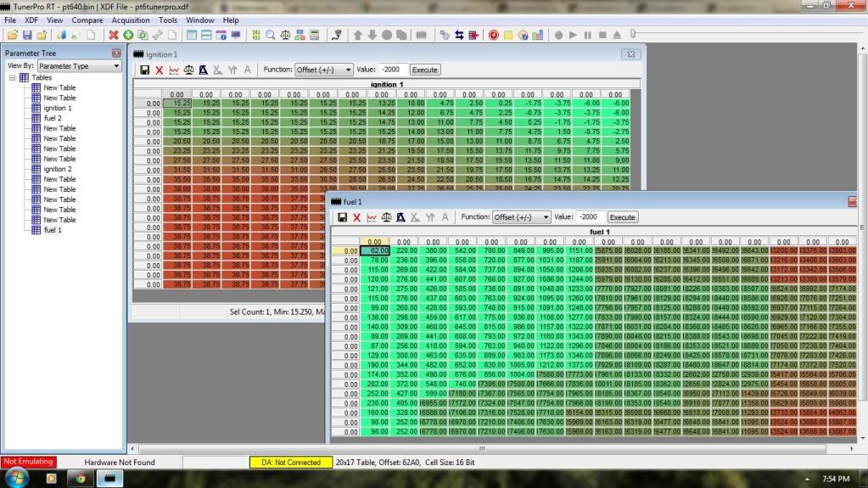Click the bar chart histogram icon
868x488 pixels.
pyautogui.click(x=538, y=35)
